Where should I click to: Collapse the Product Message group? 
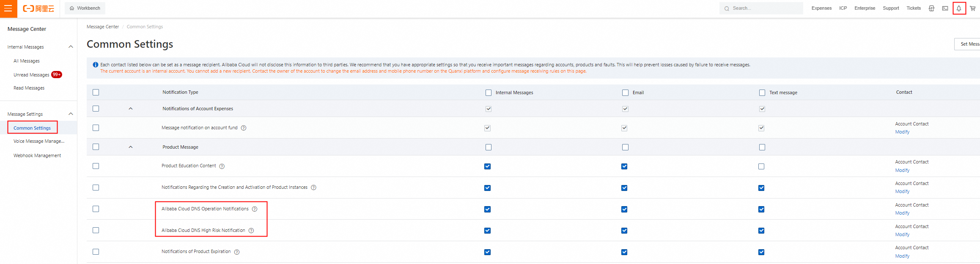pyautogui.click(x=131, y=147)
